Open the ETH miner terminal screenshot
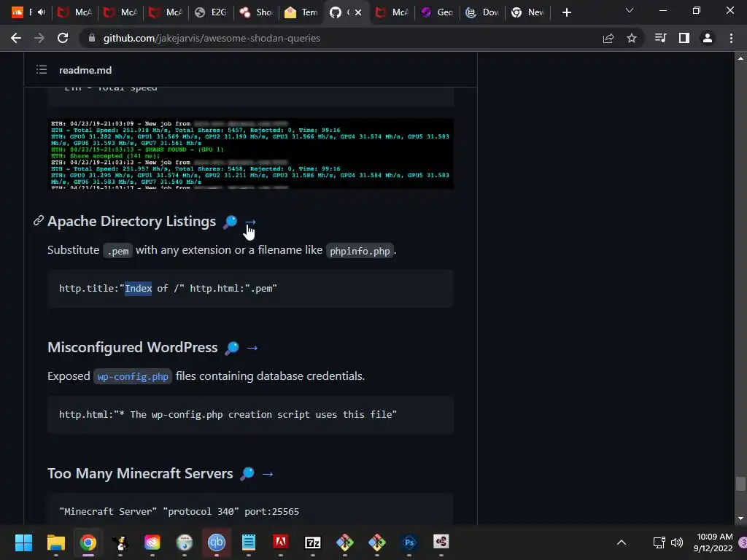Viewport: 747px width, 560px height. point(251,154)
